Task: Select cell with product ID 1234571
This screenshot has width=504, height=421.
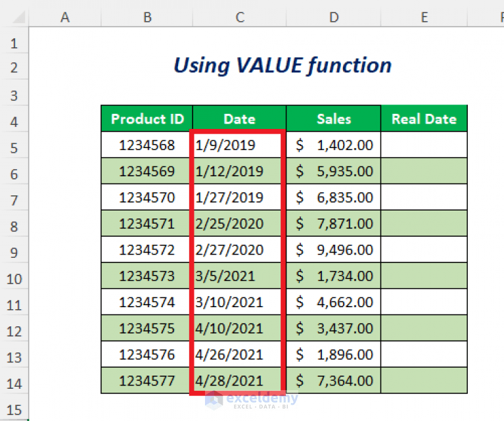Action: click(x=147, y=224)
